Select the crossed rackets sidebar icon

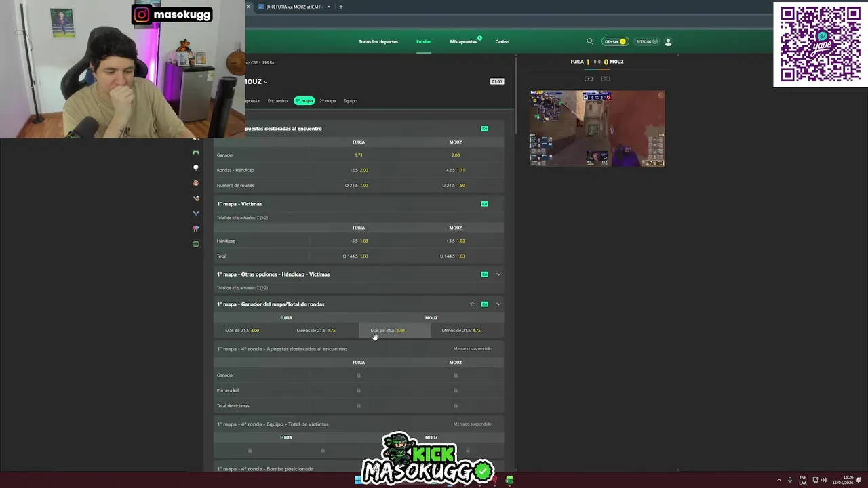coord(196,213)
